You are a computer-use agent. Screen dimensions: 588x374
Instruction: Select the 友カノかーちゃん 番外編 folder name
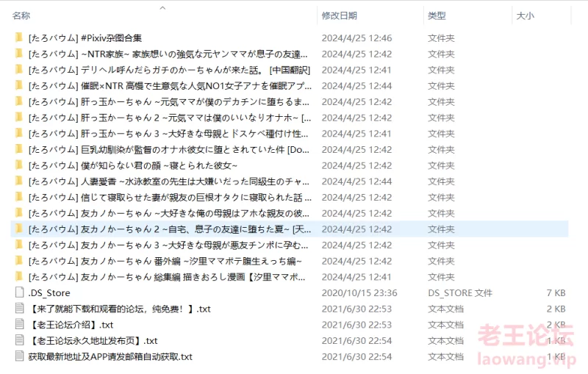[165, 261]
